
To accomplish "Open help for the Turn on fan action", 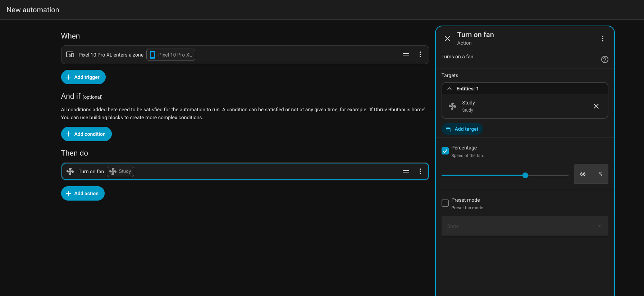I will [605, 59].
